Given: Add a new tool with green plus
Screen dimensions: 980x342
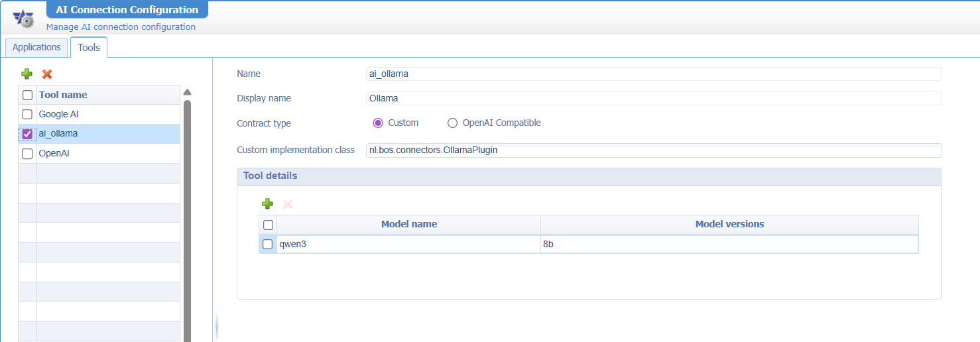Looking at the screenshot, I should pyautogui.click(x=27, y=74).
